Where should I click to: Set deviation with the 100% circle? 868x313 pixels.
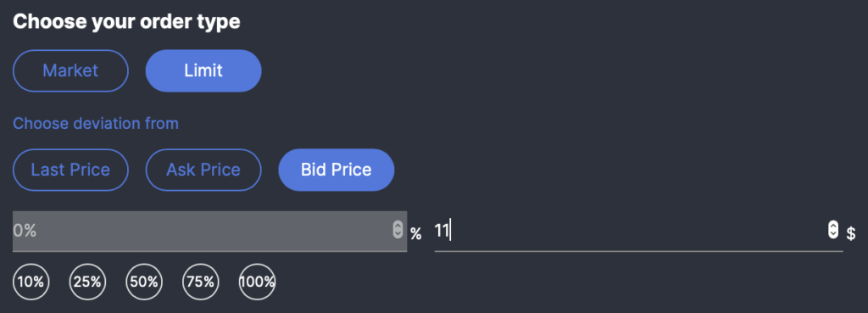pos(257,282)
